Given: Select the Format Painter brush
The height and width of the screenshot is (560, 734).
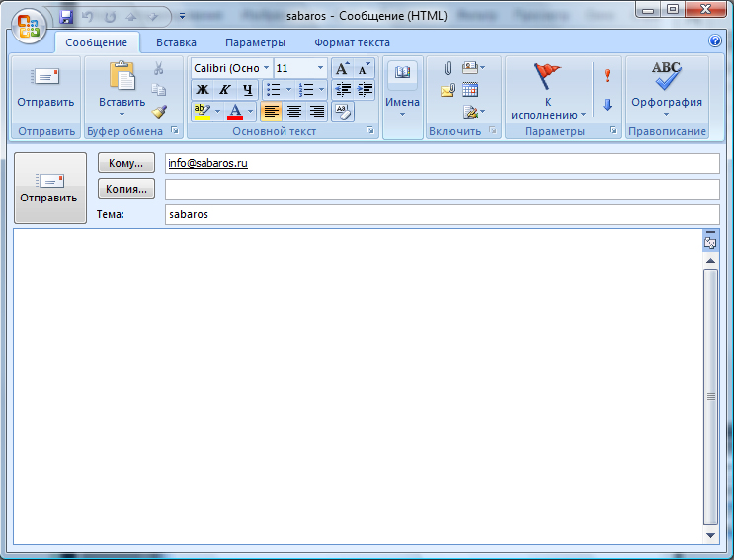Looking at the screenshot, I should pyautogui.click(x=159, y=111).
